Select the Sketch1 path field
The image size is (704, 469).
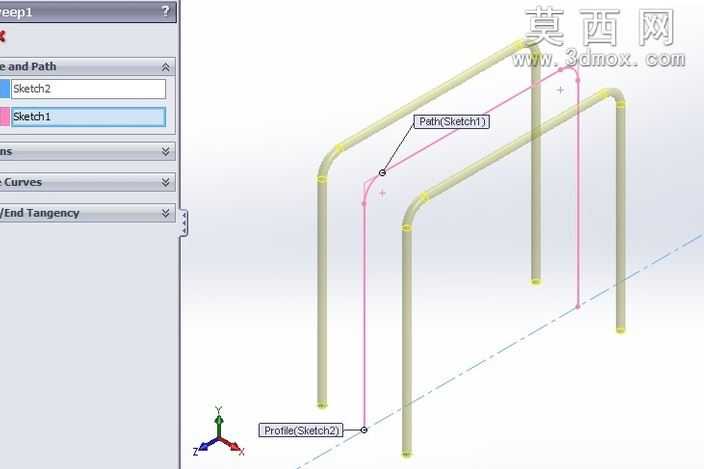[88, 117]
